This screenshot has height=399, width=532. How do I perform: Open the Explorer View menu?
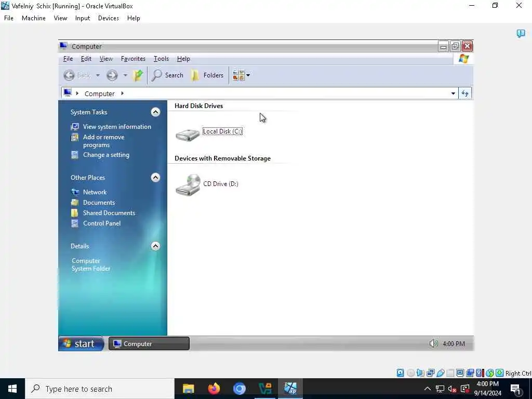[106, 59]
